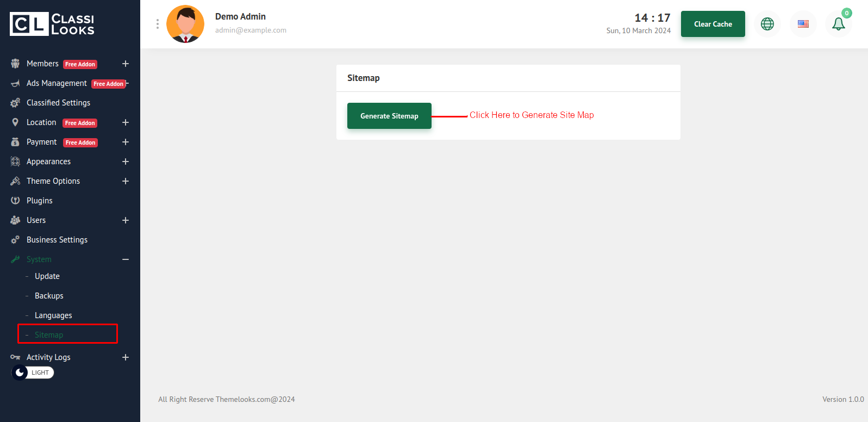Toggle the LIGHT theme mode switch
Viewport: 868px width, 422px height.
tap(33, 373)
